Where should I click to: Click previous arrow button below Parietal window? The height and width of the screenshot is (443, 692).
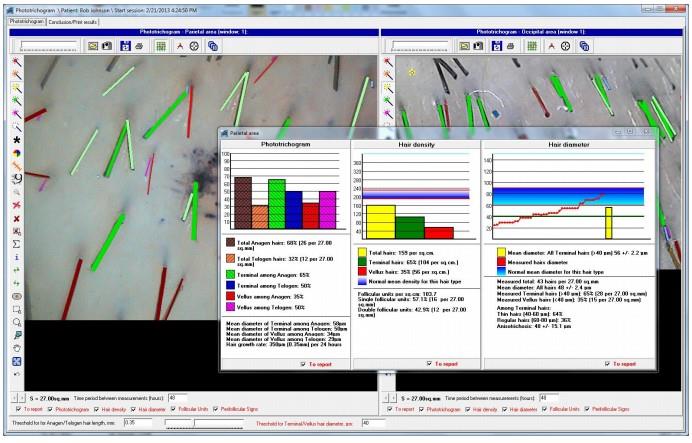14,398
